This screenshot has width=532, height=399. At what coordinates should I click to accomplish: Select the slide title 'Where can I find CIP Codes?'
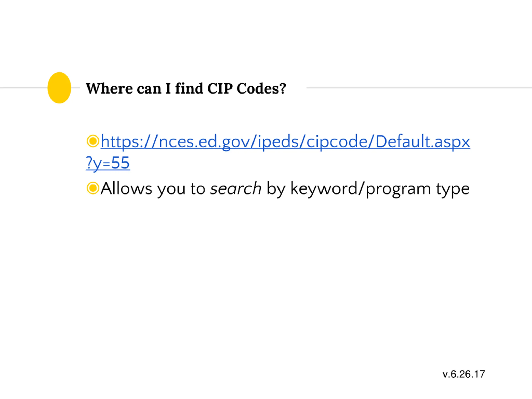tap(186, 89)
